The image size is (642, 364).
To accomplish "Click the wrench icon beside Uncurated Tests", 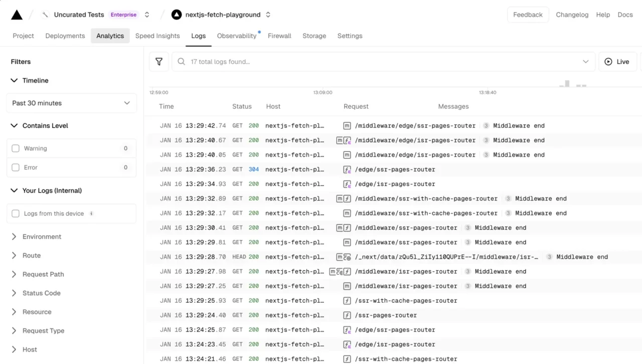I will [45, 15].
